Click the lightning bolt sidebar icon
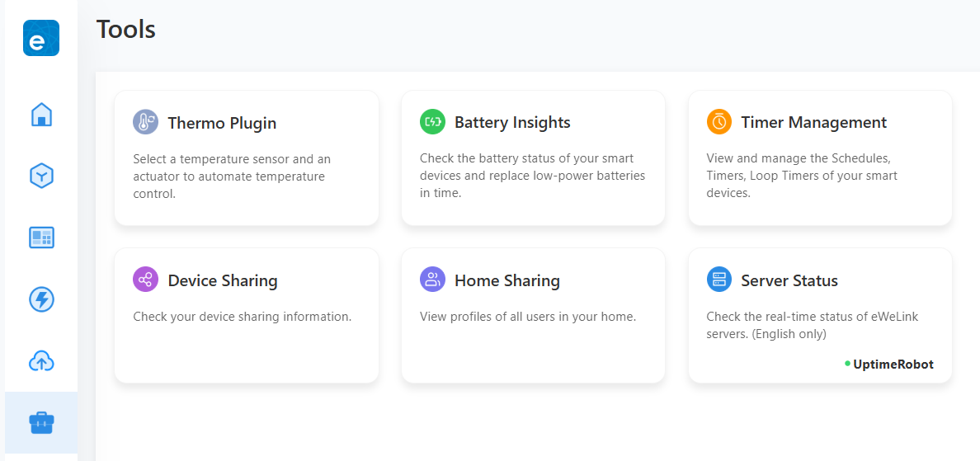Image resolution: width=980 pixels, height=461 pixels. pyautogui.click(x=41, y=299)
